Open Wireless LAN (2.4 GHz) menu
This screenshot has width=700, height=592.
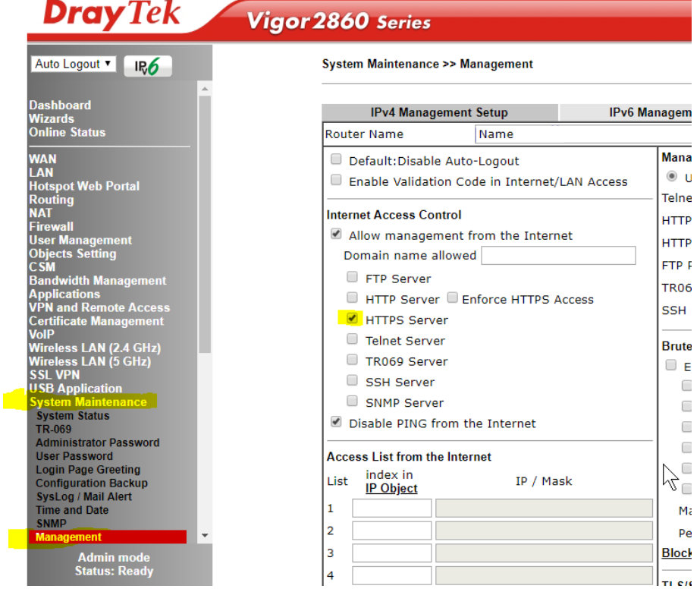click(95, 348)
